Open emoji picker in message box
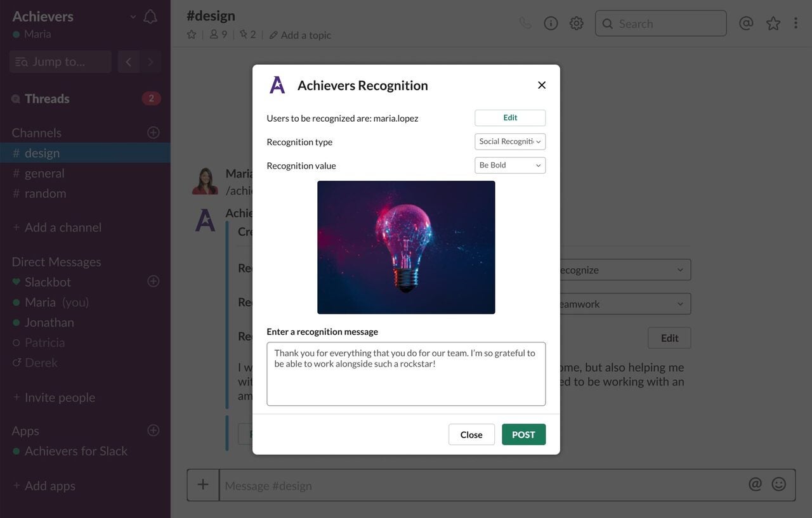This screenshot has width=812, height=518. (x=778, y=484)
